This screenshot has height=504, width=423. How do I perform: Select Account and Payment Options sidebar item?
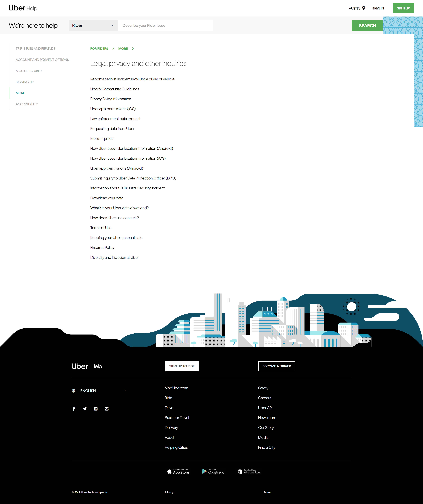(42, 60)
